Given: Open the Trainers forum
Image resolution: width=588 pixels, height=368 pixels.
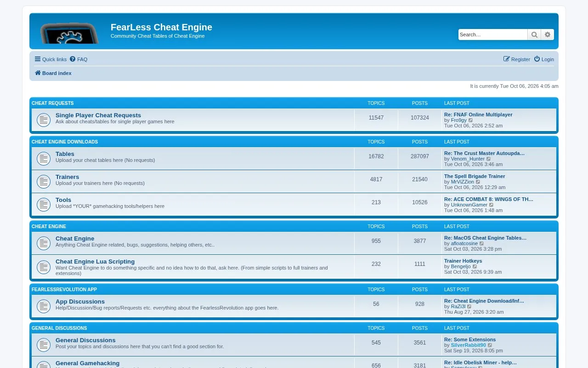Looking at the screenshot, I should pos(67,177).
